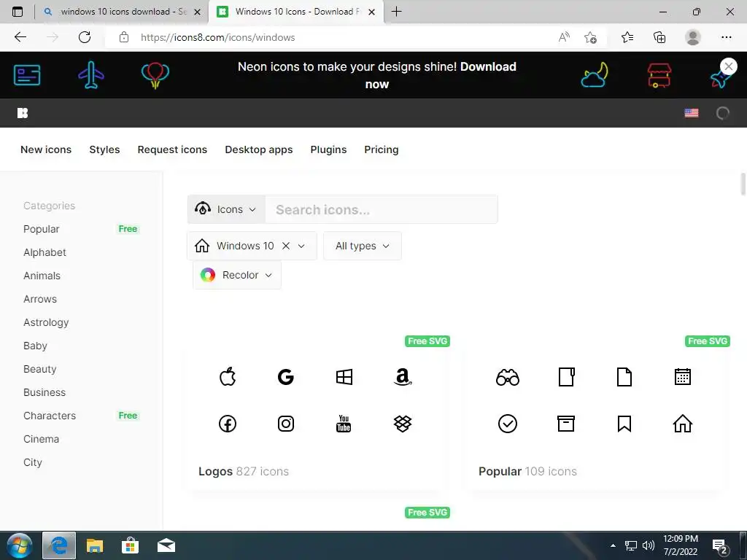
Task: Open the New icons menu
Action: [x=46, y=149]
